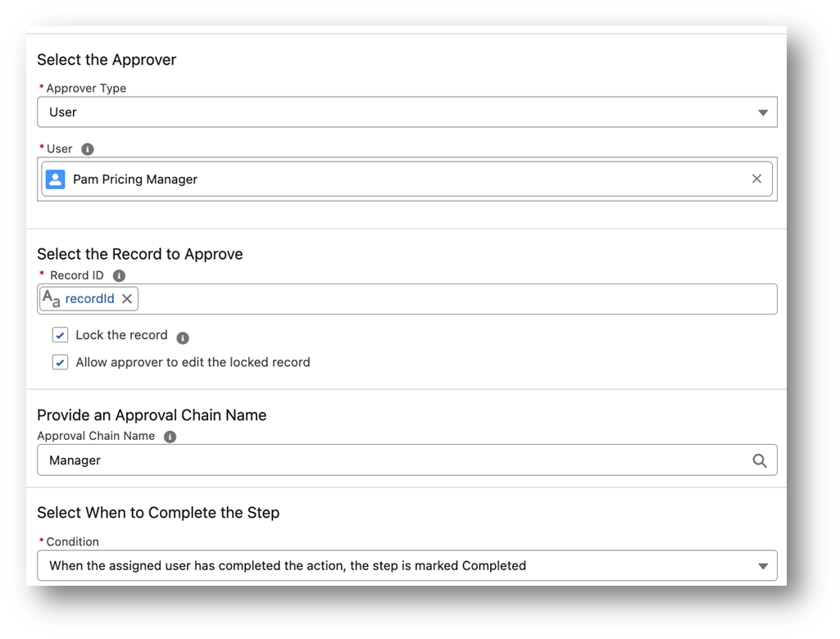Uncheck Allow approver to edit locked record
Screen dimensions: 840x639
(x=60, y=362)
